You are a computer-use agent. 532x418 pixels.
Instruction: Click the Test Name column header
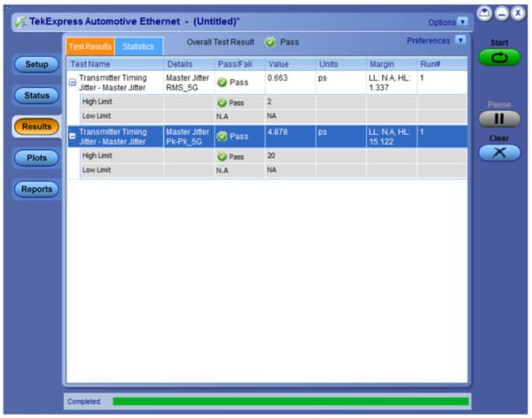tap(115, 64)
